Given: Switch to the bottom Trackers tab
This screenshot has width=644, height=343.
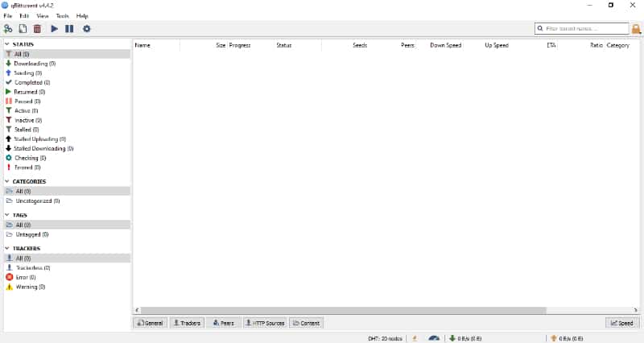Looking at the screenshot, I should tap(187, 324).
